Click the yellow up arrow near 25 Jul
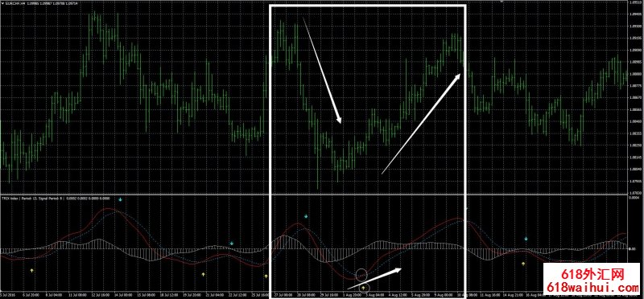The image size is (644, 299). click(266, 276)
